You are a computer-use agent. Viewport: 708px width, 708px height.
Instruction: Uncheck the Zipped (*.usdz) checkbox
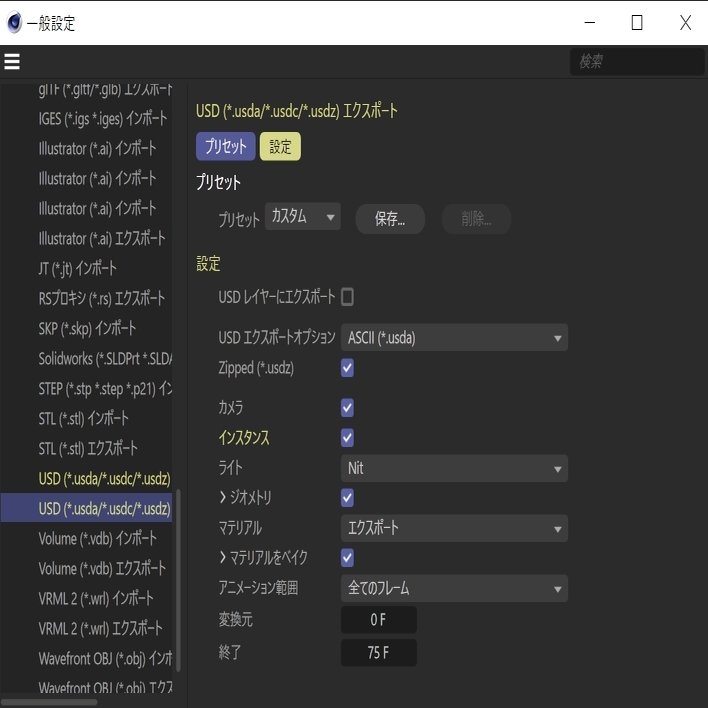[347, 368]
